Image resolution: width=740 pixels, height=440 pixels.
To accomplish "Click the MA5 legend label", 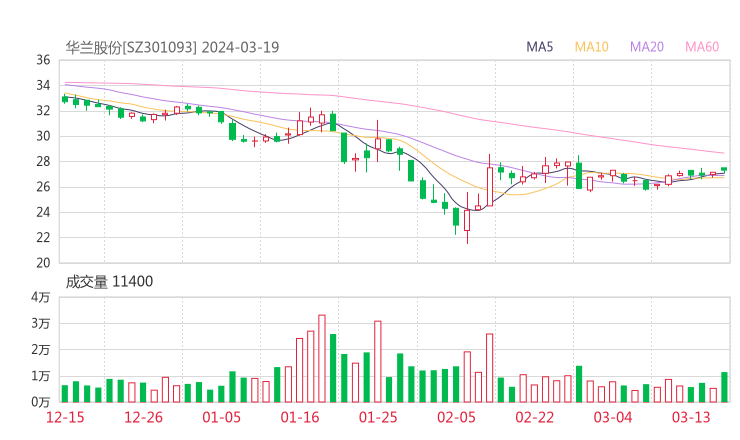I will click(539, 47).
